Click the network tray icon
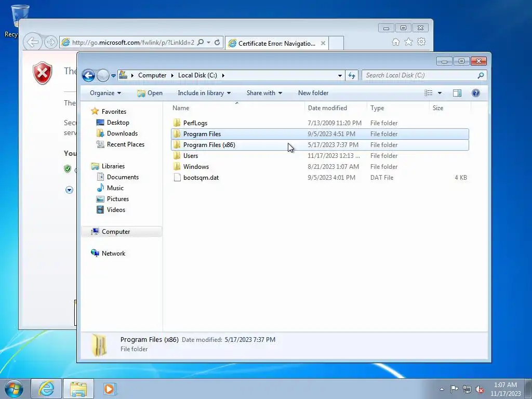The height and width of the screenshot is (399, 532). (467, 389)
